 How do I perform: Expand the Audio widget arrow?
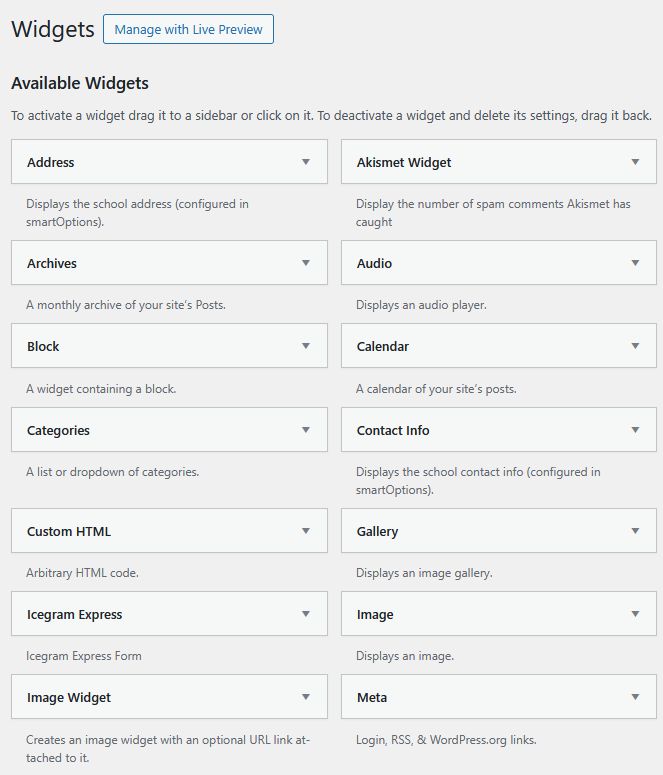(x=635, y=263)
